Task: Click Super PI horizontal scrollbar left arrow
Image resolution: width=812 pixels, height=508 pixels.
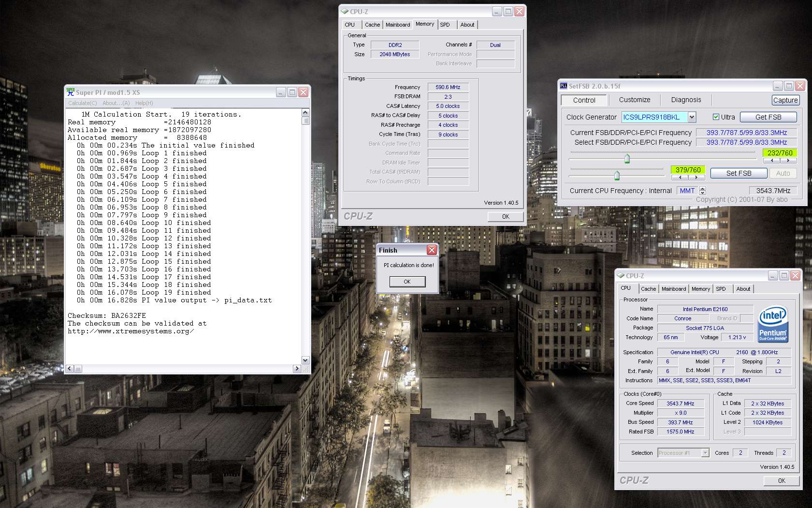Action: coord(70,369)
